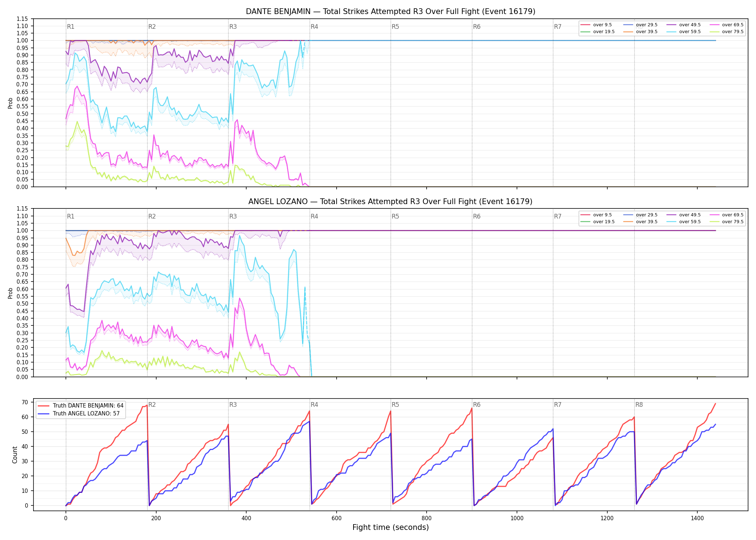
Task: Select 'over 69.5' legend entry in Dante chart
Action: coord(726,25)
